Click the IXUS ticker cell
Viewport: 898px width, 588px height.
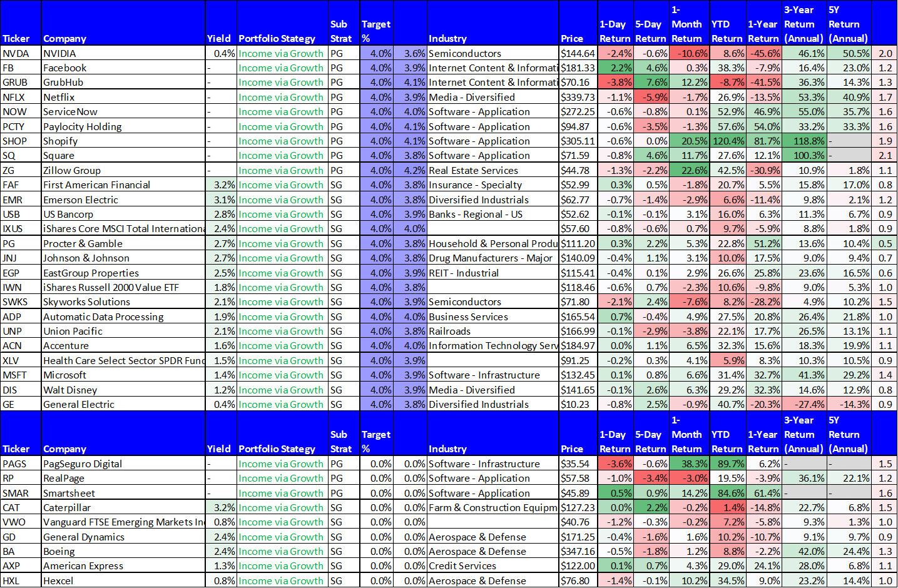pos(21,228)
